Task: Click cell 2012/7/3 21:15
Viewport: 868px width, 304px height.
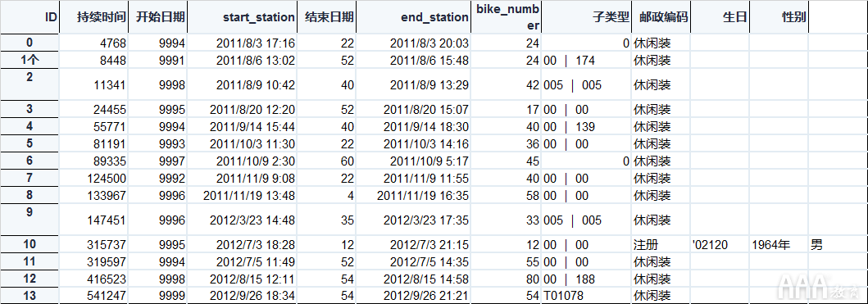Action: pyautogui.click(x=413, y=245)
